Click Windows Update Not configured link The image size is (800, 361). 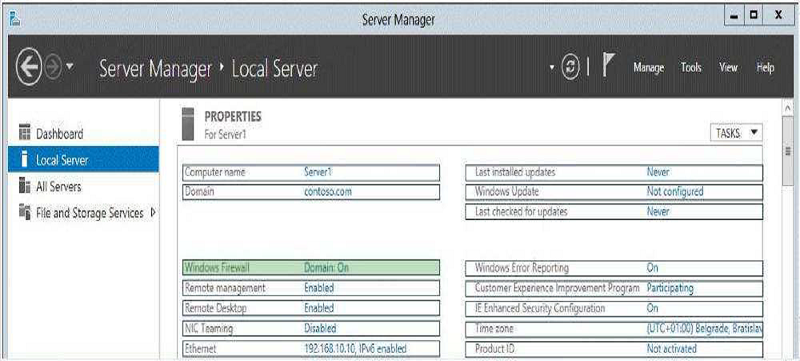[x=675, y=192]
